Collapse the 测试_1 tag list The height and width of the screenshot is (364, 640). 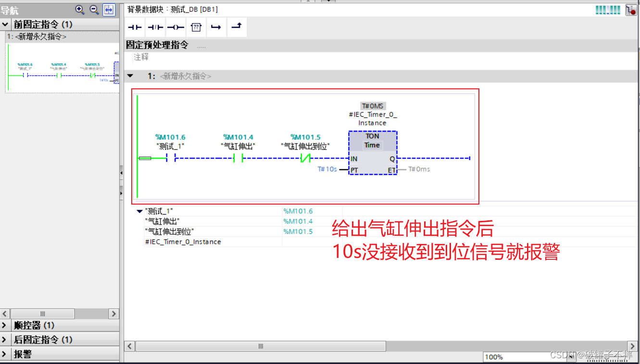click(x=140, y=211)
